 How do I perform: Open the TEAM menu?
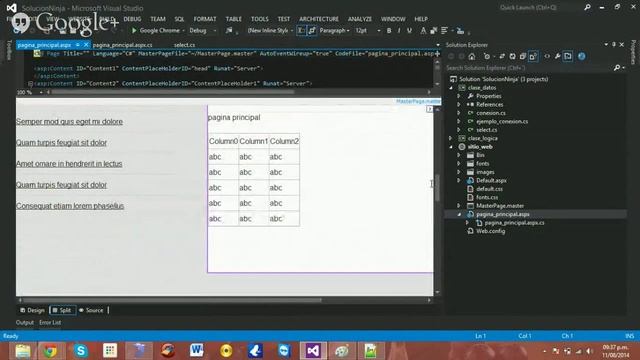click(x=158, y=19)
